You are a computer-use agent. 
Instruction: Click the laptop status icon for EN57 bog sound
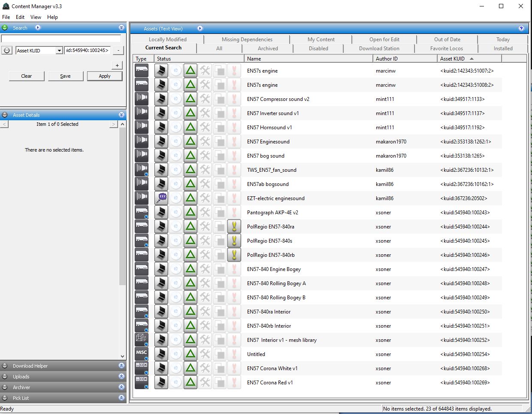pos(161,155)
